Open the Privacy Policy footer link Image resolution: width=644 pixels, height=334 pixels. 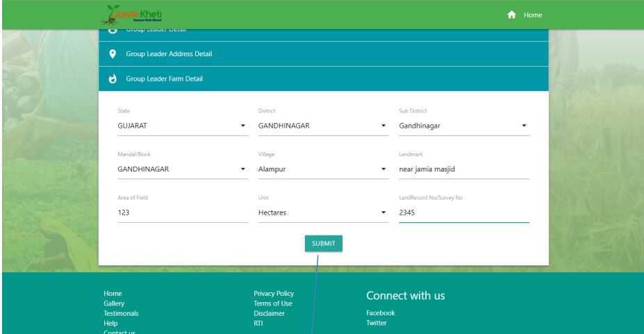click(x=274, y=294)
